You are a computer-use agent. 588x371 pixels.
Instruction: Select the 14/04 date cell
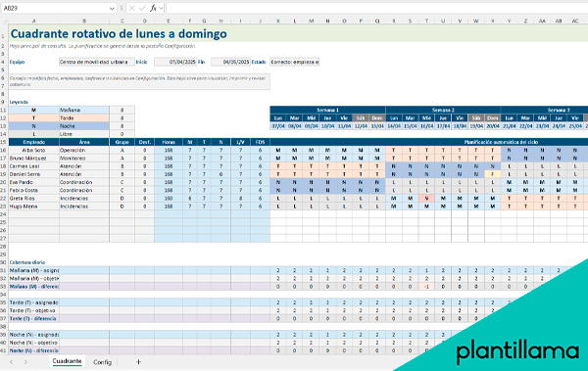click(x=393, y=126)
